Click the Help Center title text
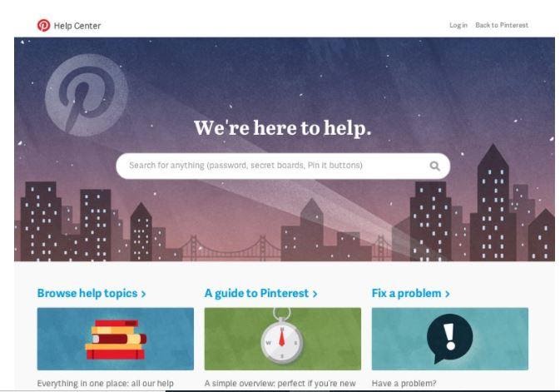Viewport: 560px width, 392px height. click(x=77, y=26)
